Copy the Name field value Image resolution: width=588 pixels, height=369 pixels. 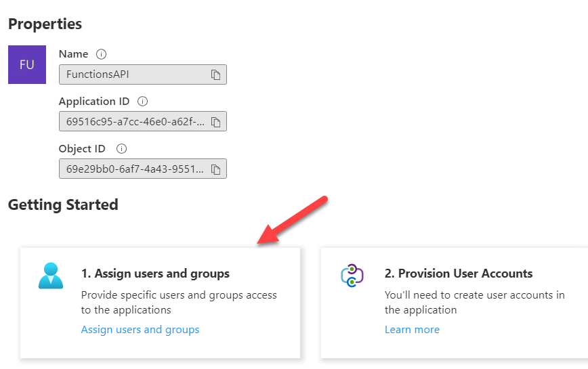coord(215,74)
